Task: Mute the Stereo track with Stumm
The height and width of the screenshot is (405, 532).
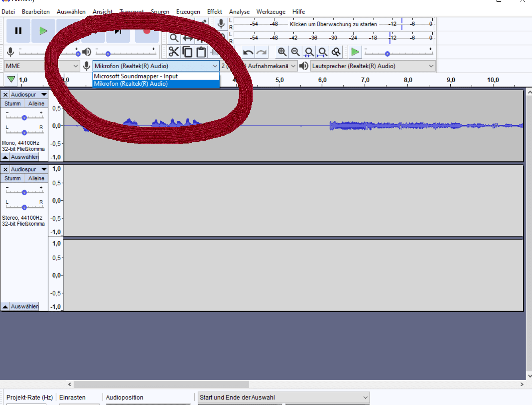Action: click(x=12, y=179)
